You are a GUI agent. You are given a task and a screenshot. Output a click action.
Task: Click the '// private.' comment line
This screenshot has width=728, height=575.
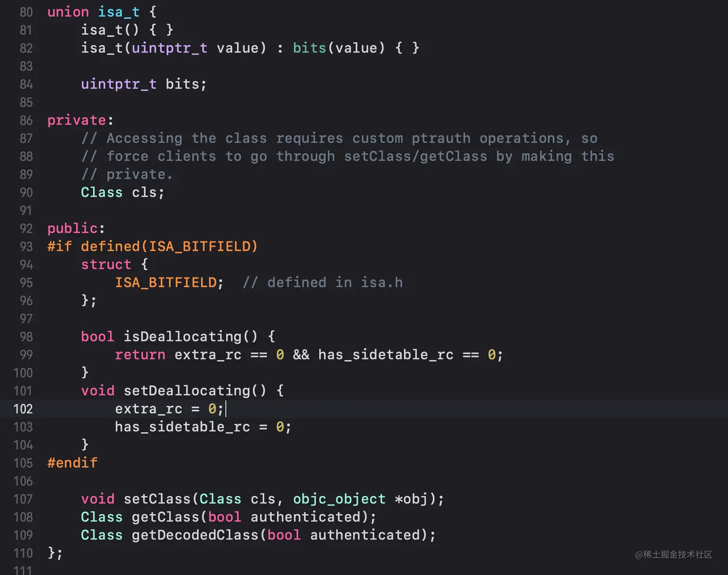pos(127,174)
